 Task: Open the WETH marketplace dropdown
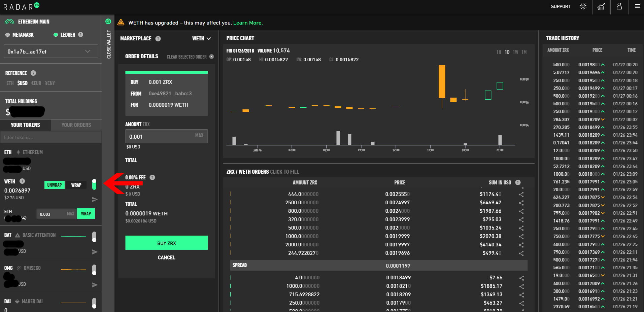[x=201, y=39]
